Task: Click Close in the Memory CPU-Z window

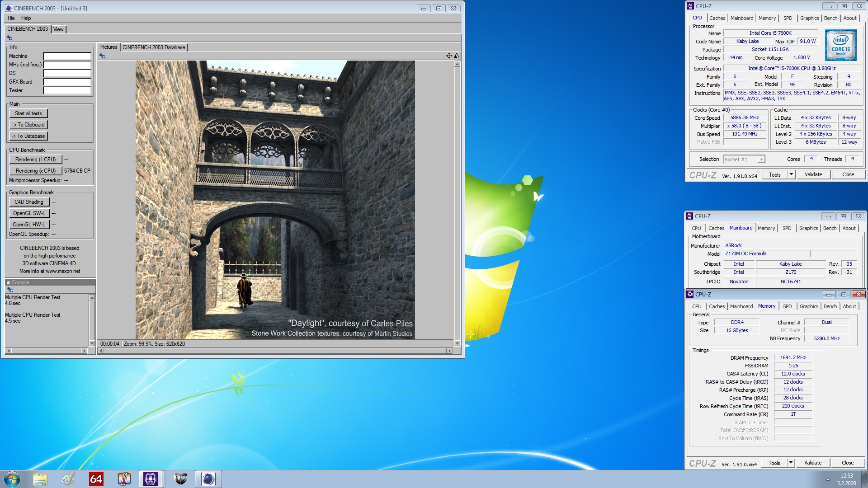Action: pos(848,463)
